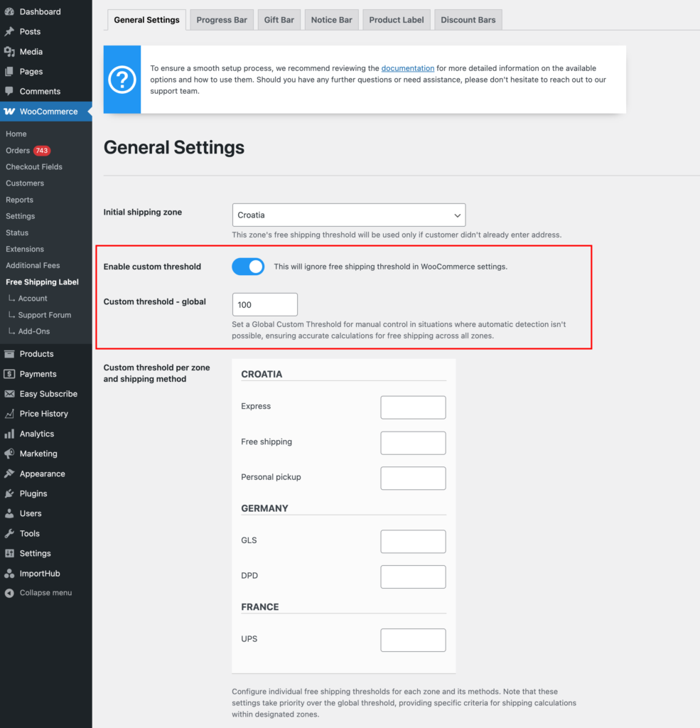The height and width of the screenshot is (728, 700).
Task: Open the Support Forum submenu link
Action: [x=44, y=315]
